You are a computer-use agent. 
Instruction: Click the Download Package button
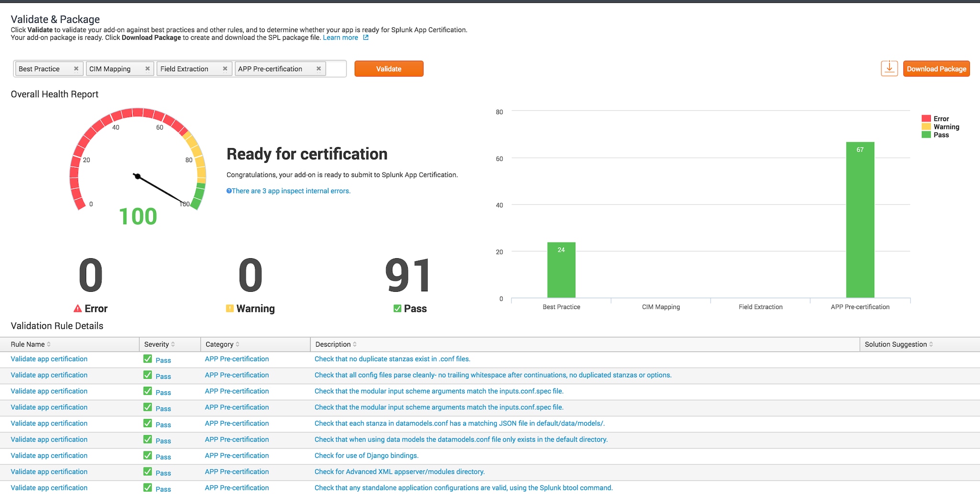(x=936, y=69)
